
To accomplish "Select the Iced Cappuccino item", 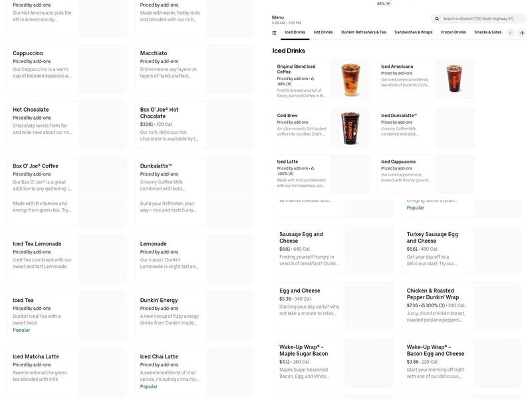I will [x=426, y=174].
